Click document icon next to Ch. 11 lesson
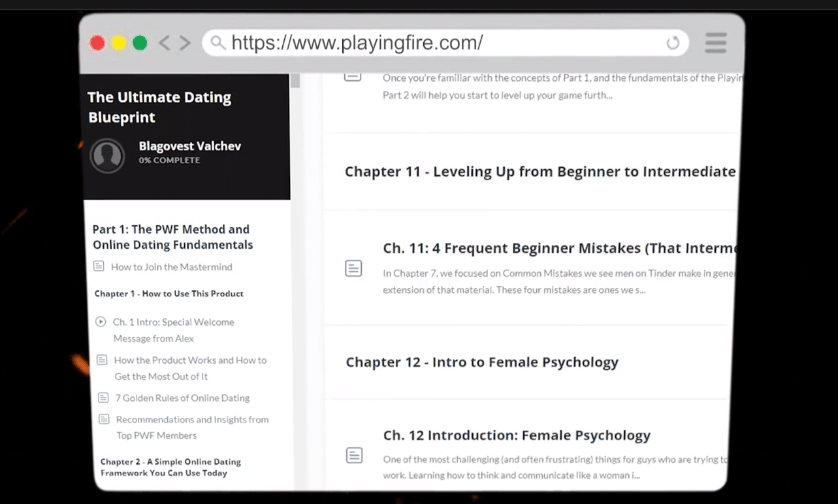The height and width of the screenshot is (504, 838). click(x=353, y=268)
